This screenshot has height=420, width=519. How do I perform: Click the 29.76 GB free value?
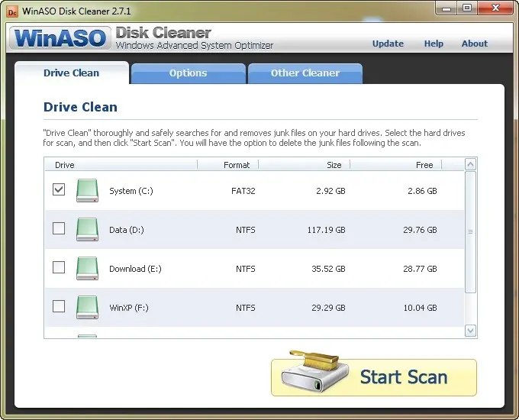420,230
